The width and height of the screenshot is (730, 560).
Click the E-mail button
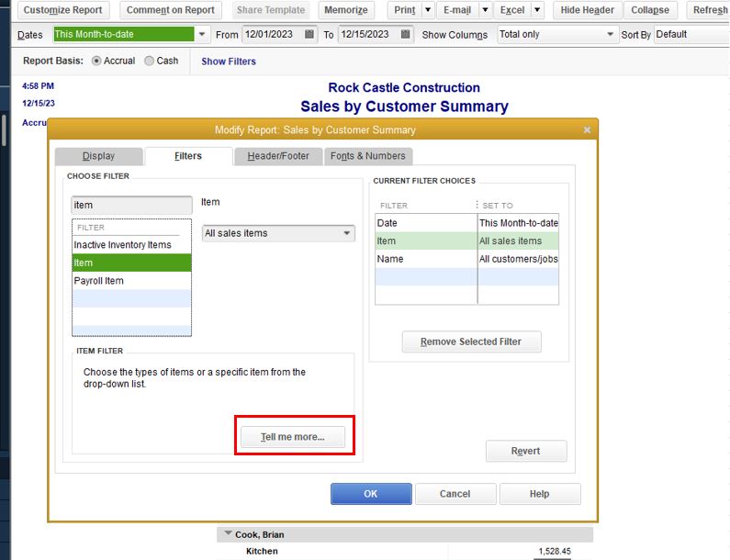(457, 10)
